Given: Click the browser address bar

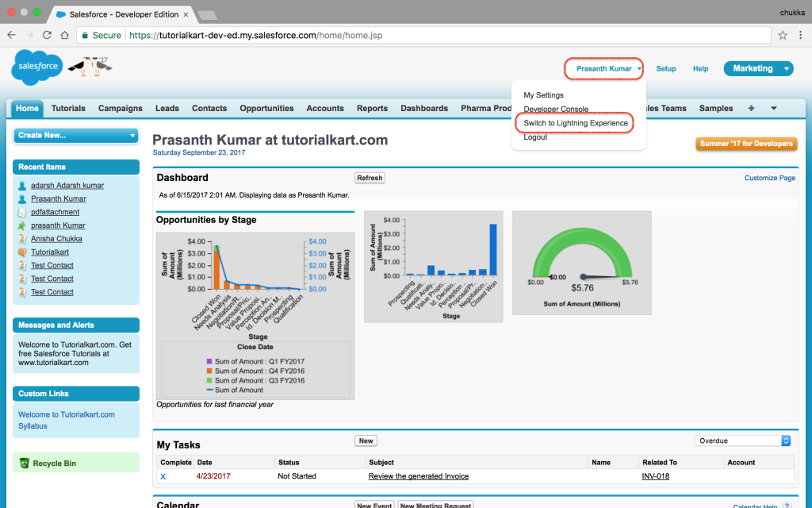Looking at the screenshot, I should pos(444,35).
